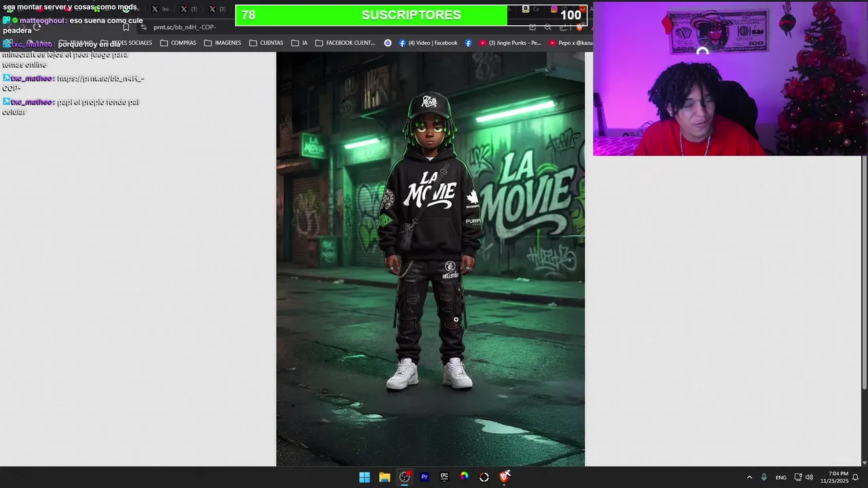Change the ENG input language
This screenshot has width=868, height=488.
[x=781, y=477]
